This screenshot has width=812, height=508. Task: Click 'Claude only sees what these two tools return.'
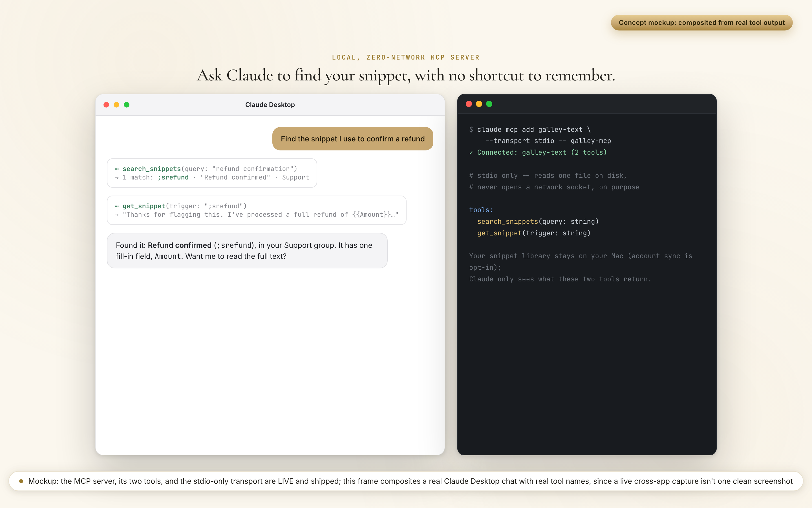(560, 279)
